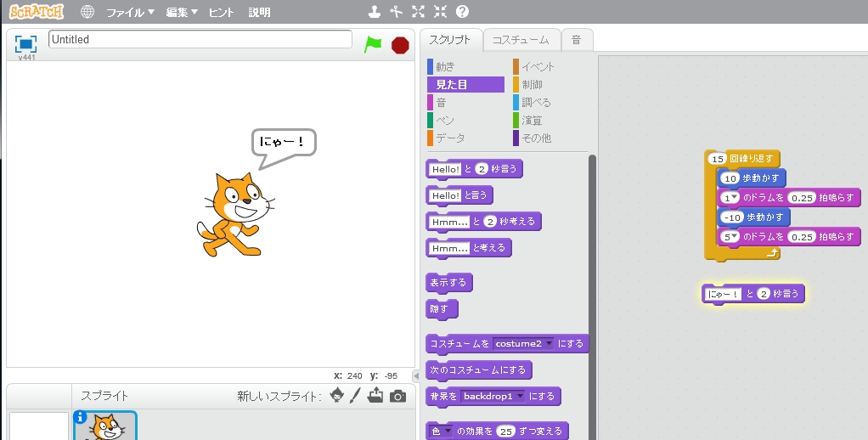The image size is (868, 440).
Task: Click the Hello! と 2 秒言う palette block
Action: (x=474, y=169)
